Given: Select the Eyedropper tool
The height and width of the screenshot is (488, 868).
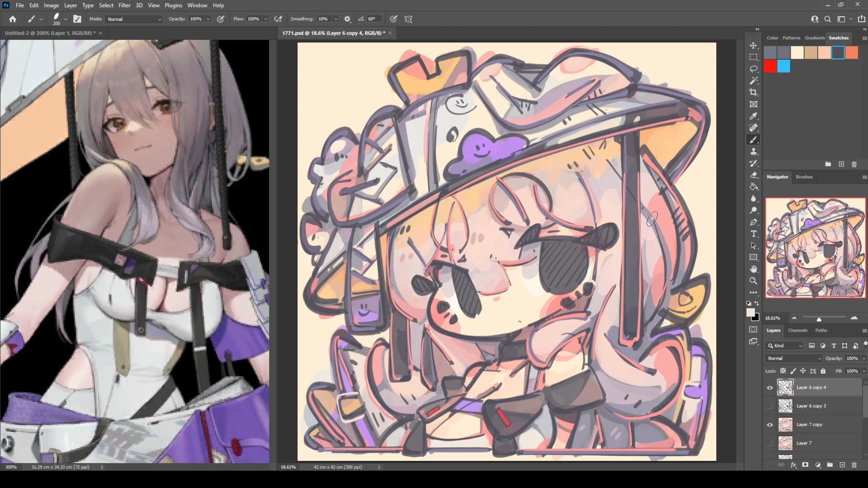Looking at the screenshot, I should (x=753, y=116).
